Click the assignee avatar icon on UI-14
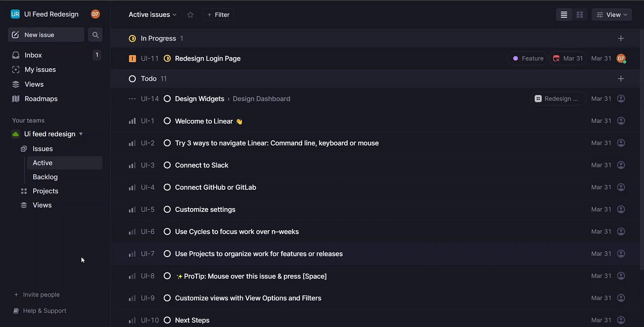 621,99
